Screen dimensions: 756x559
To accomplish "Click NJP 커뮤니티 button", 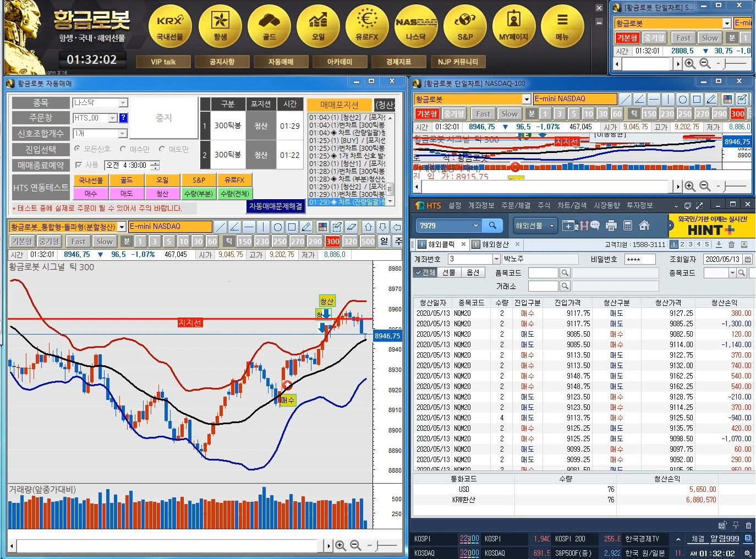I will 458,62.
